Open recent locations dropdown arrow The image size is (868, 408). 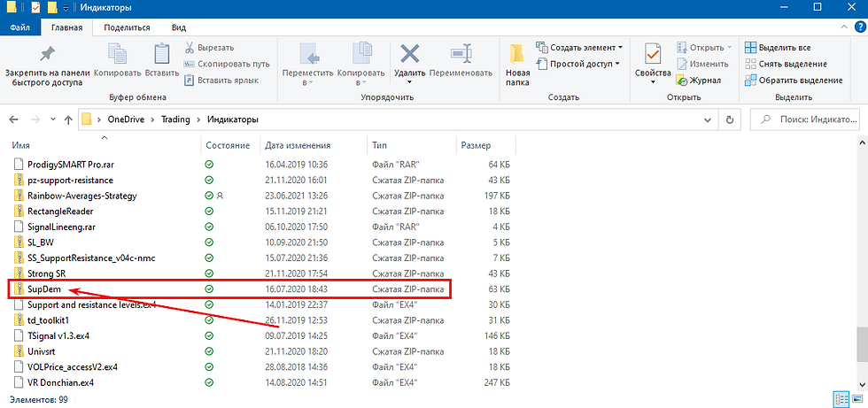[52, 119]
